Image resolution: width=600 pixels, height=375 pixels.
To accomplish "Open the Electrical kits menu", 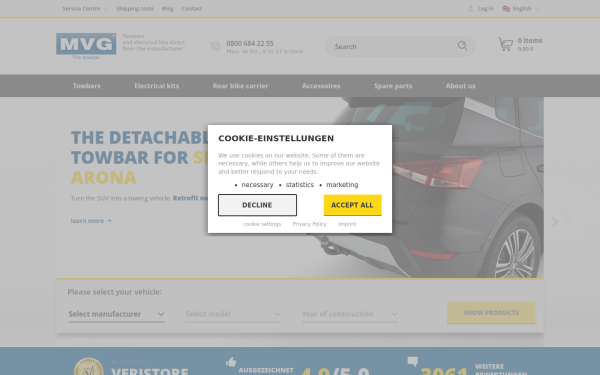I will pyautogui.click(x=157, y=86).
